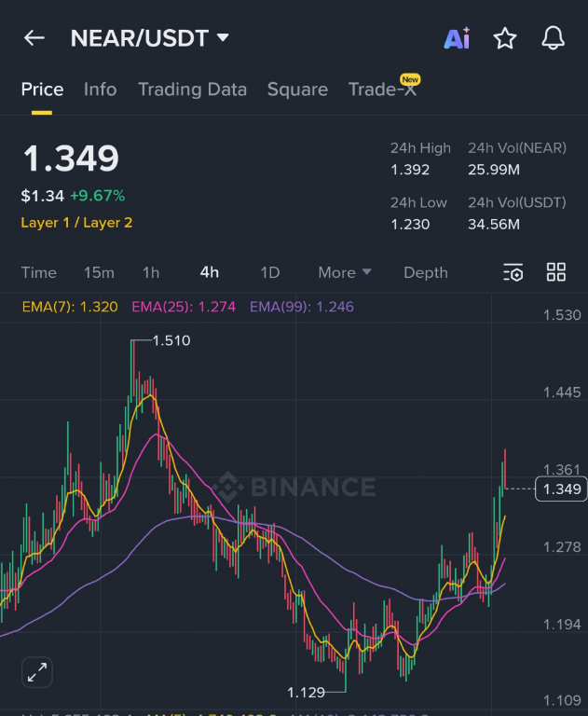Tap the EMA(99): 1.246 indicator label
Image resolution: width=588 pixels, height=716 pixels.
[302, 307]
